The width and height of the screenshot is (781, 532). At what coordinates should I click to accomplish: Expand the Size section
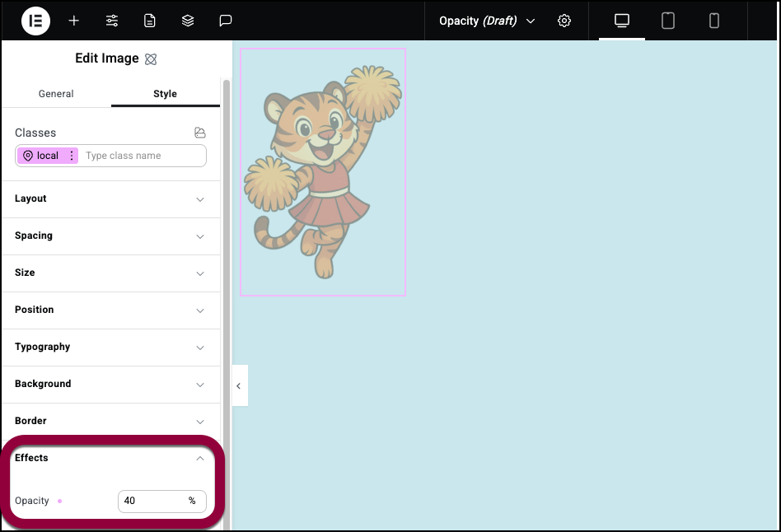pos(110,273)
